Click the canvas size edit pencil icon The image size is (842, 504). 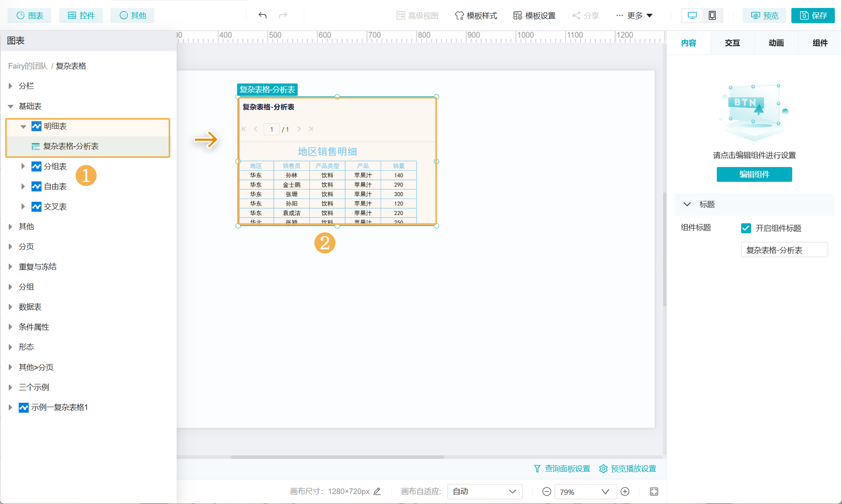point(377,491)
